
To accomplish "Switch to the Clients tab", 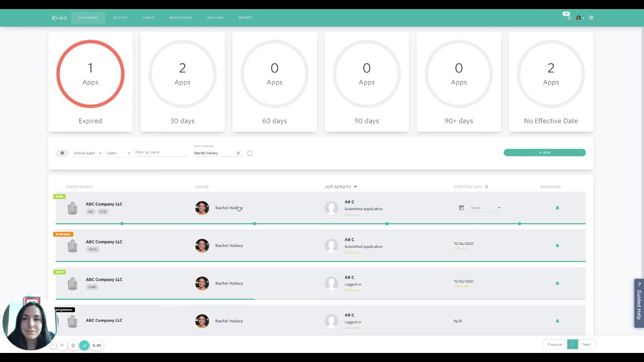I will tap(148, 18).
